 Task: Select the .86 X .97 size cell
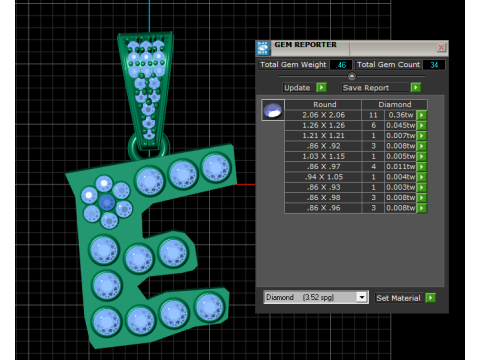coord(323,167)
